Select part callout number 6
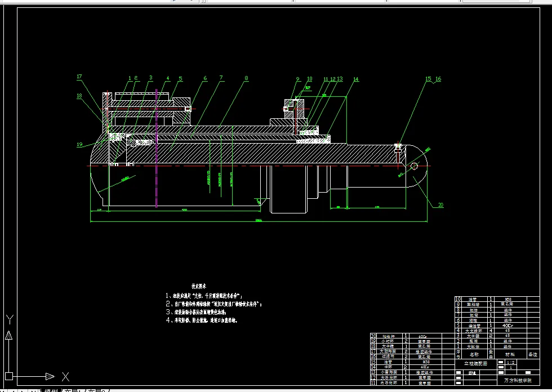The height and width of the screenshot is (392, 552). tap(205, 78)
